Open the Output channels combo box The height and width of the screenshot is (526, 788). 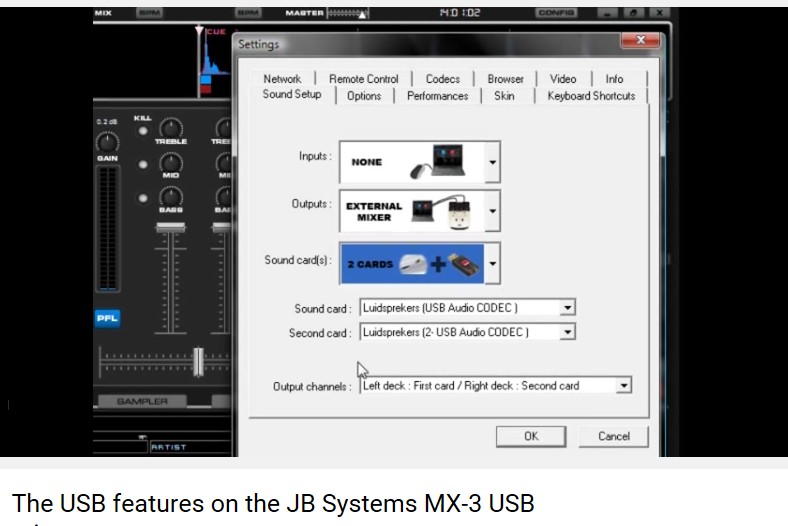click(x=496, y=386)
